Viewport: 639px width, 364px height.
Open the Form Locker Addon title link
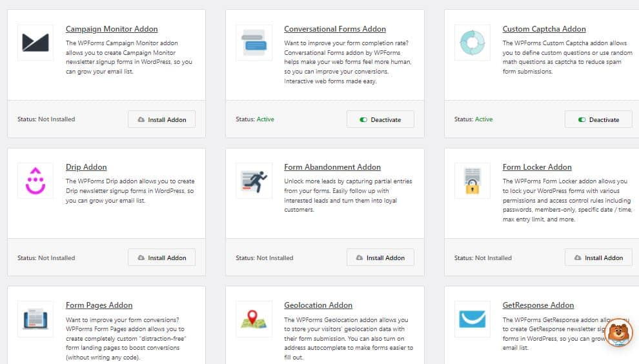click(537, 167)
